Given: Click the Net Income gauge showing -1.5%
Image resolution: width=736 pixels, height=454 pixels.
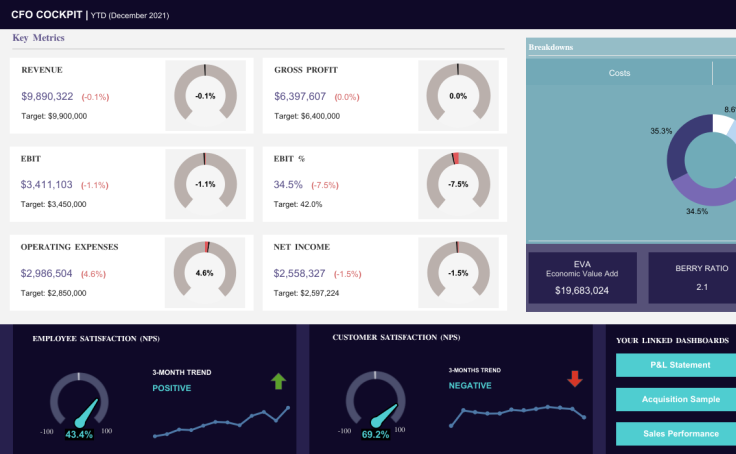Looking at the screenshot, I should click(458, 272).
